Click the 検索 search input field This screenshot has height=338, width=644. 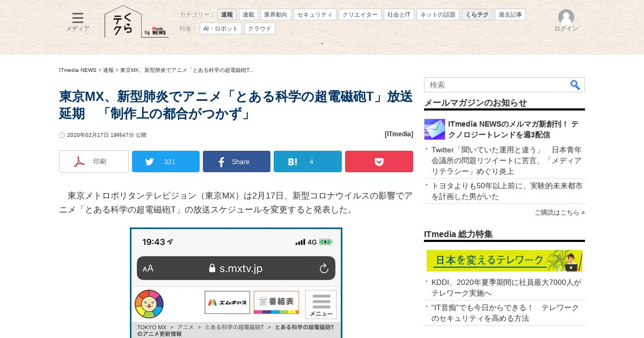click(x=495, y=85)
